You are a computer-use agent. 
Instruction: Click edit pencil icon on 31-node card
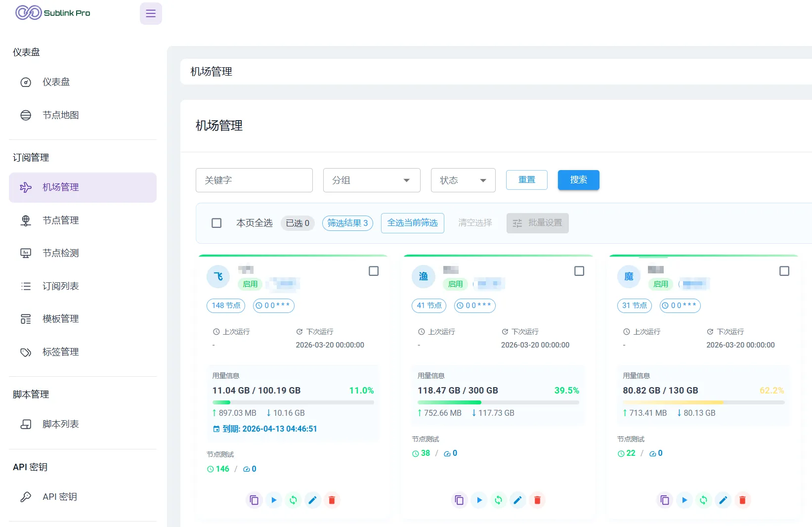click(723, 500)
